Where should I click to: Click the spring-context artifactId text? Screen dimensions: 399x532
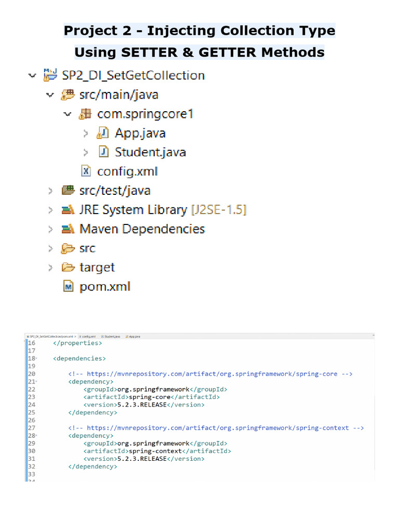[155, 451]
